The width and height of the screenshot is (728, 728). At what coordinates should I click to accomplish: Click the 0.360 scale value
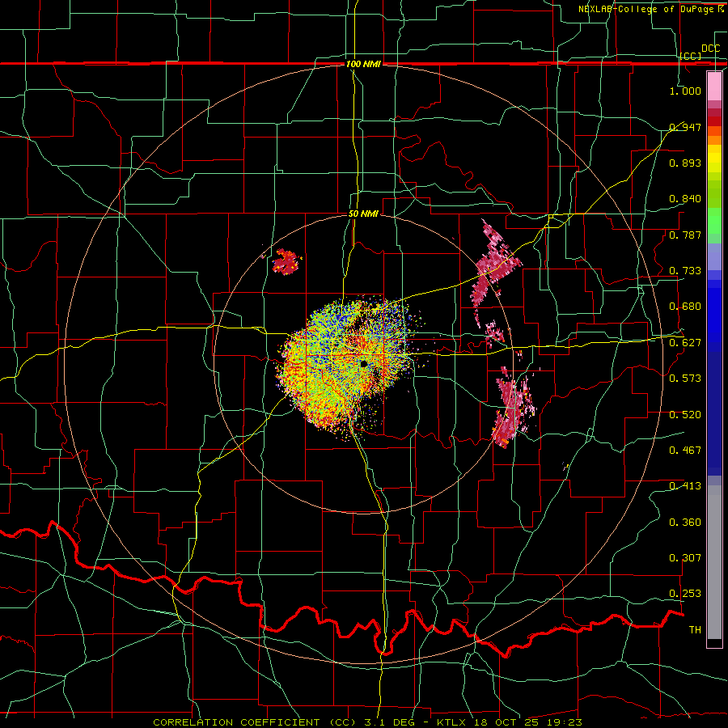pyautogui.click(x=685, y=522)
